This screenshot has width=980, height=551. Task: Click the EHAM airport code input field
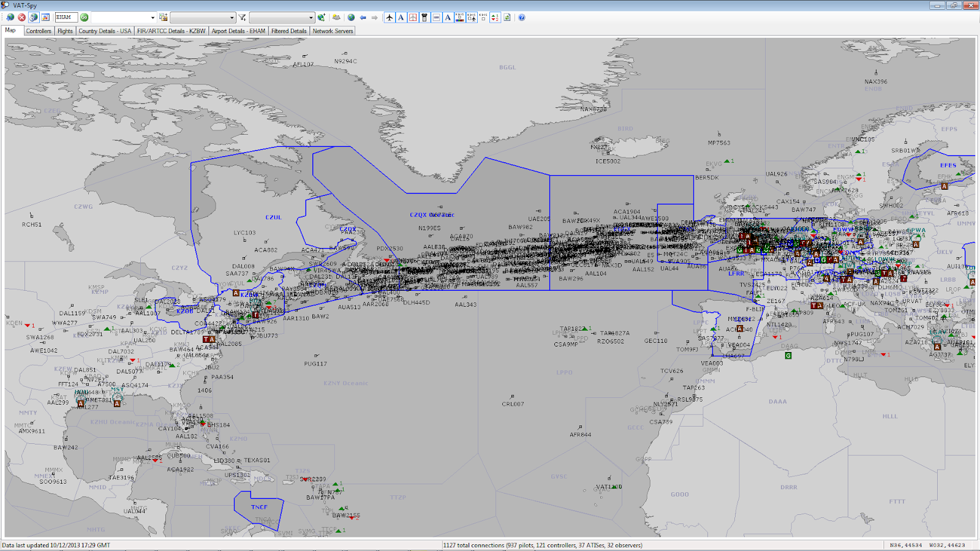tap(66, 18)
